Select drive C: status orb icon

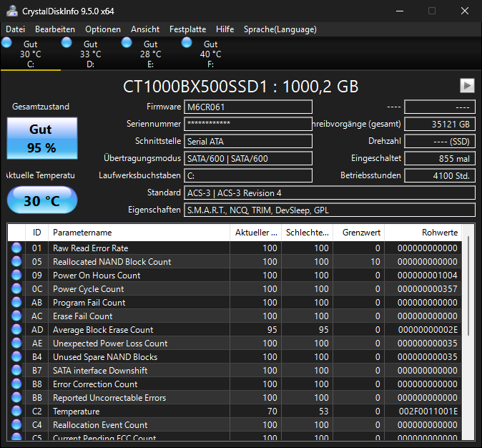7,43
